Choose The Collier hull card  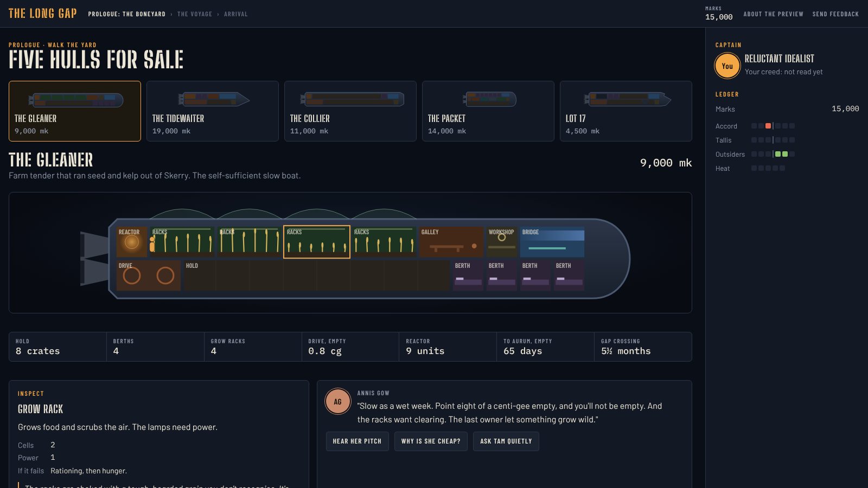350,111
